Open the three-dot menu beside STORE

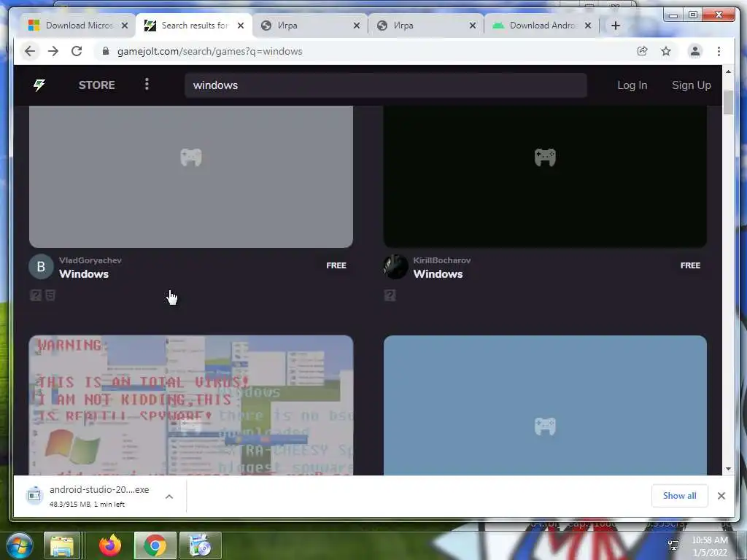(147, 85)
